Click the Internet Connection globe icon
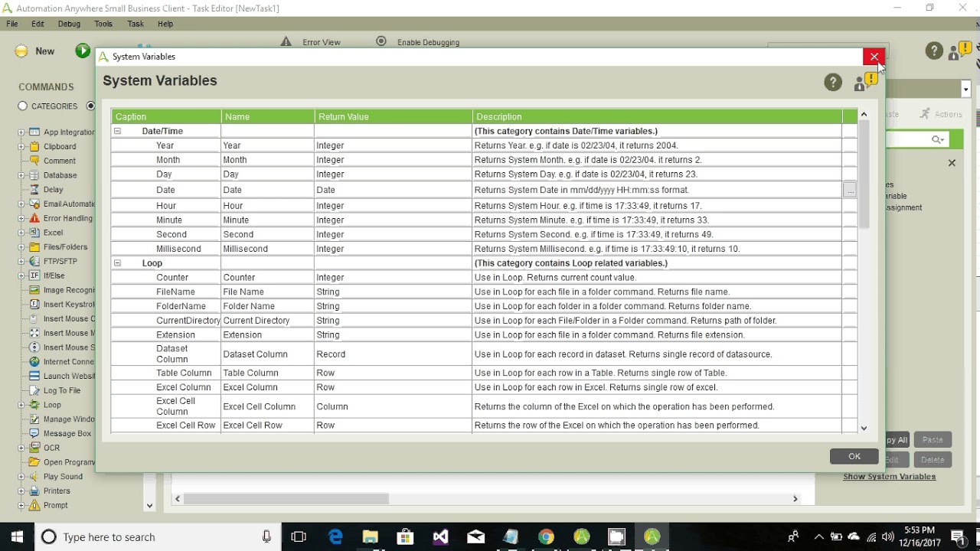 click(x=34, y=362)
